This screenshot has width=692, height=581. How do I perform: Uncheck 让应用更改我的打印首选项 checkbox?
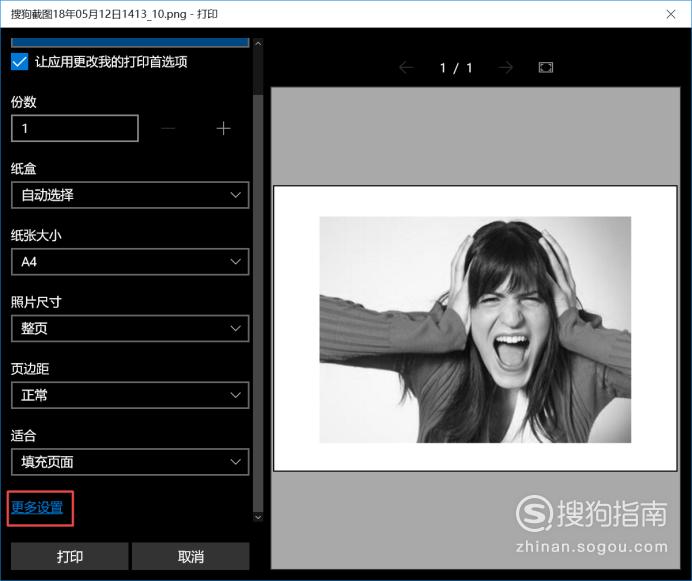pos(19,62)
